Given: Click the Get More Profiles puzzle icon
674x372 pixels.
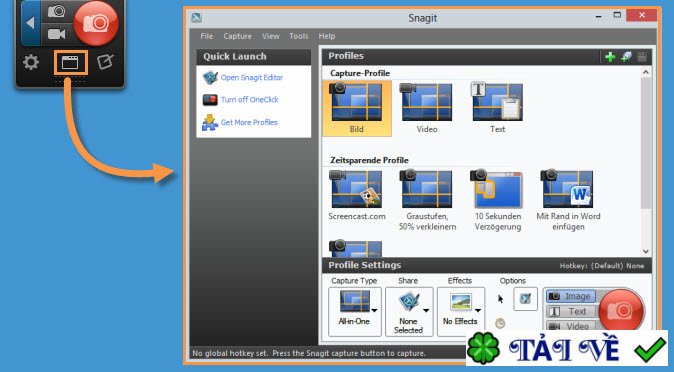Looking at the screenshot, I should click(x=210, y=123).
